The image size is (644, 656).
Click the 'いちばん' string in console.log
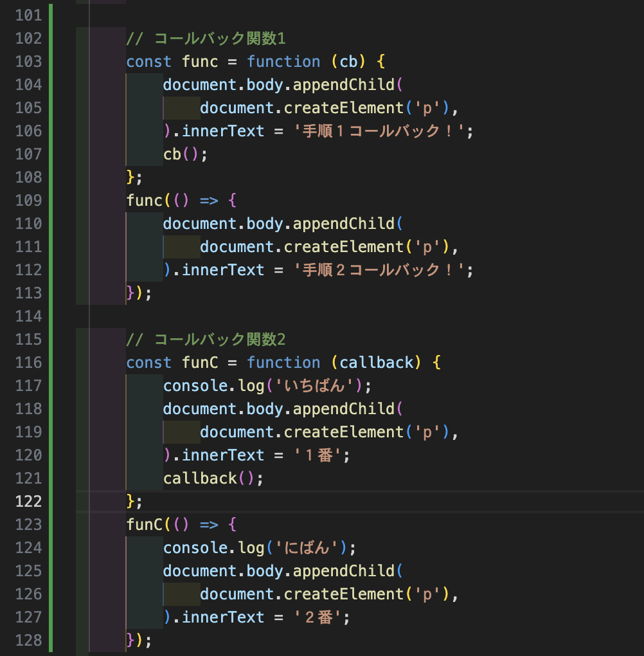315,386
